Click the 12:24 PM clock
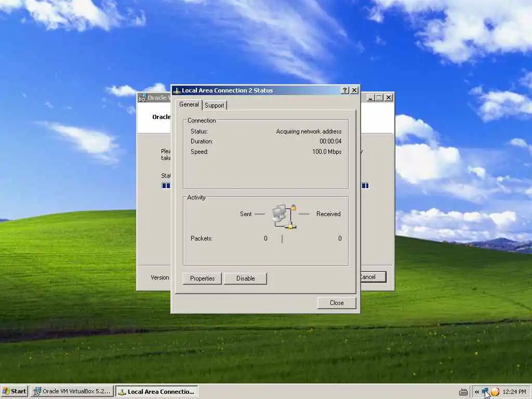The width and height of the screenshot is (532, 399). [x=514, y=392]
